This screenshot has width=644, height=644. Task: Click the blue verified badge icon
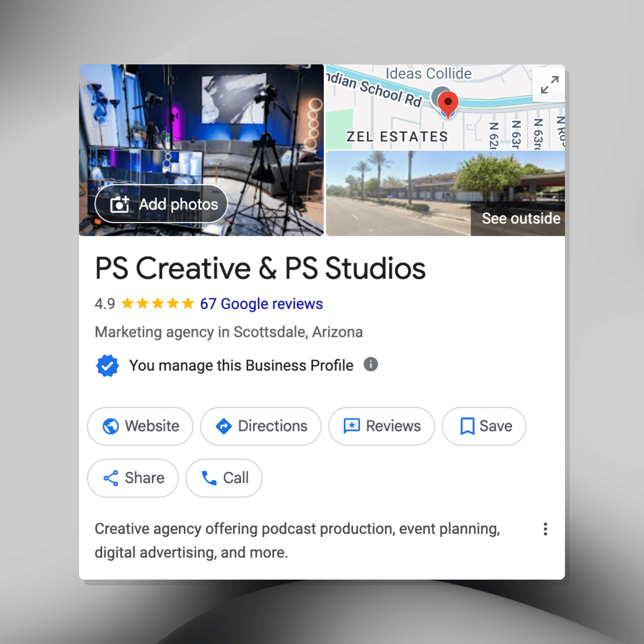(x=107, y=366)
